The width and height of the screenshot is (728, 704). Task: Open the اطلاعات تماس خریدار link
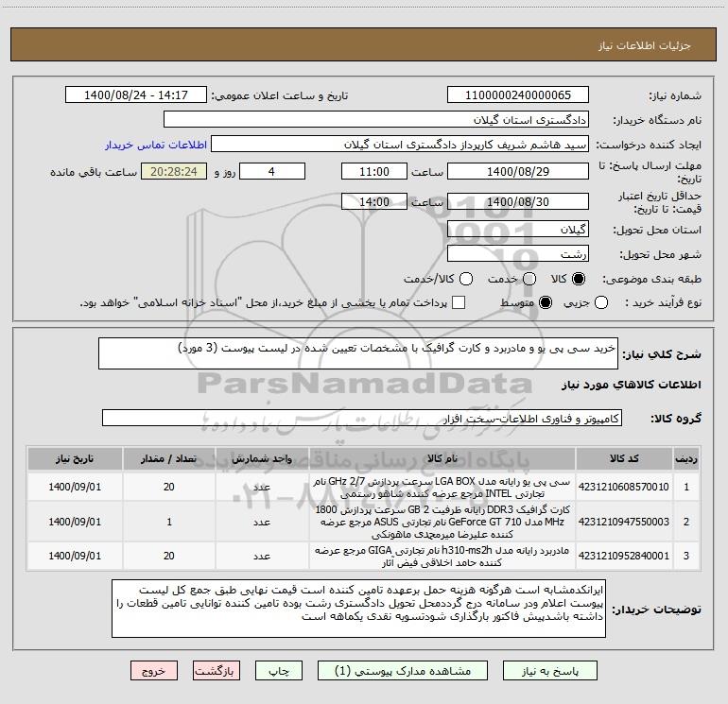[x=156, y=145]
